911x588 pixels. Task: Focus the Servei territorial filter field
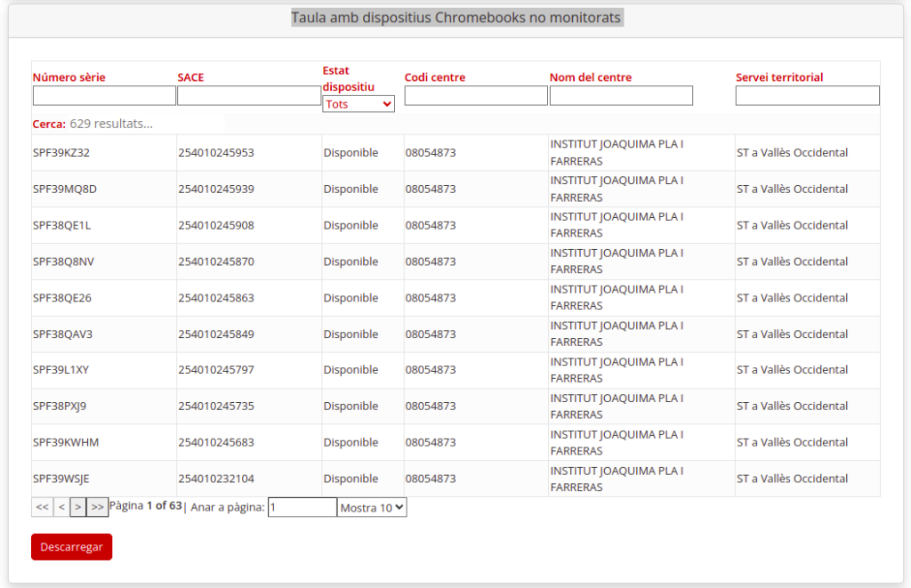click(x=807, y=95)
